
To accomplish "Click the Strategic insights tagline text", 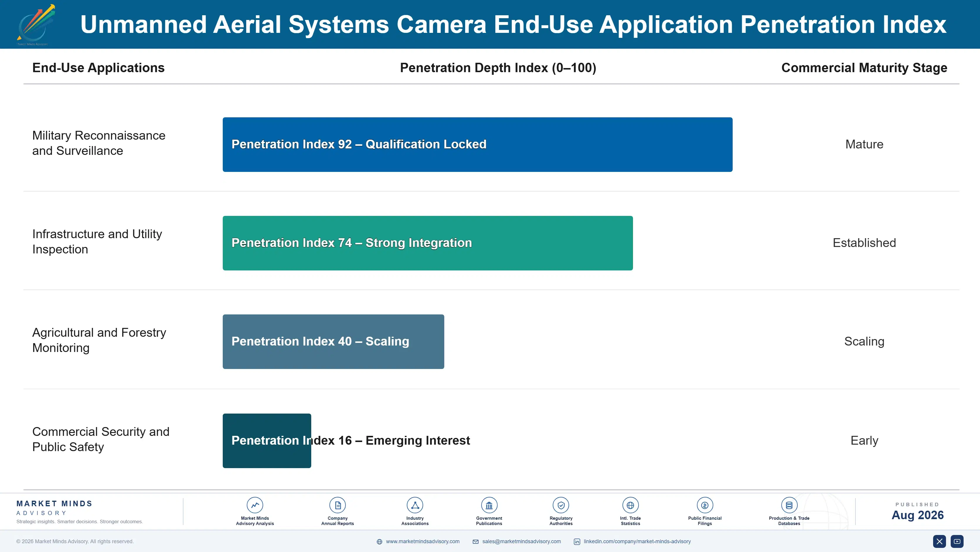I will click(x=79, y=521).
